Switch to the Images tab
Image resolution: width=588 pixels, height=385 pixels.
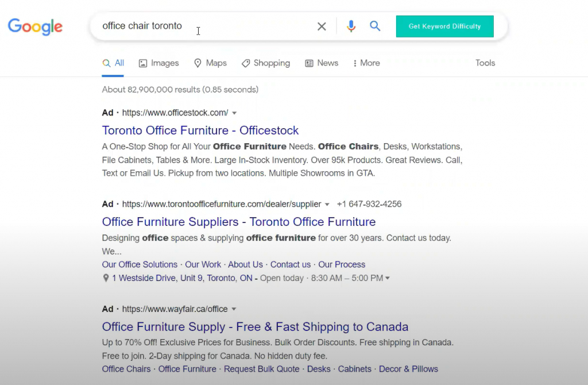tap(158, 63)
